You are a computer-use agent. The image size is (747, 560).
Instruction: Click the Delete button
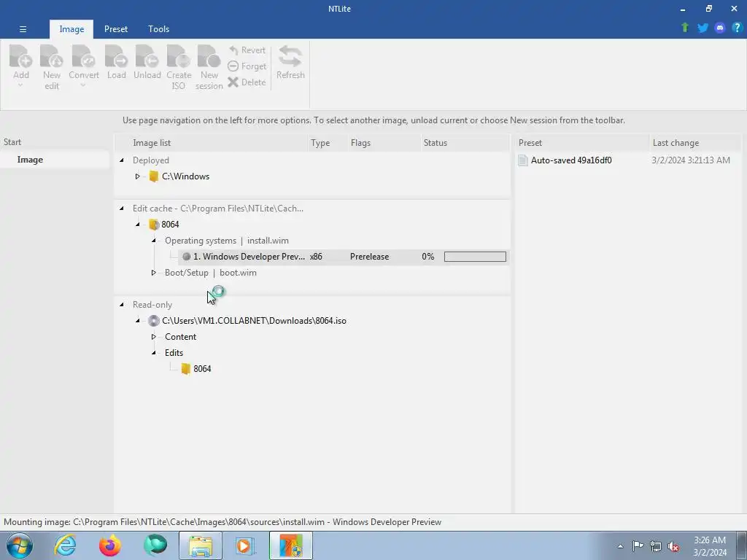coord(247,82)
